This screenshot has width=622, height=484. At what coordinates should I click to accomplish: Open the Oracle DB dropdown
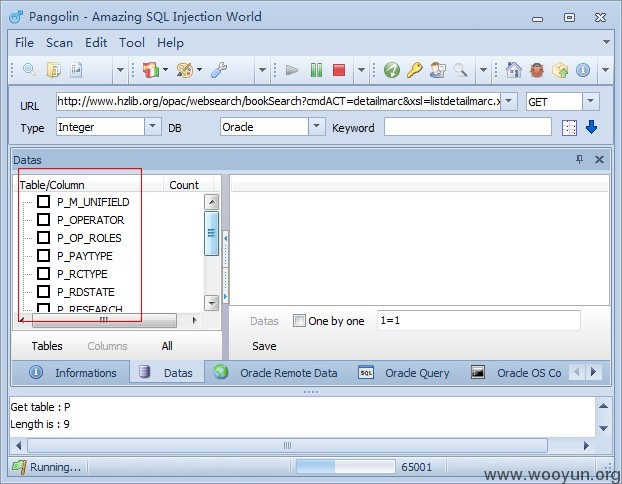pyautogui.click(x=317, y=127)
